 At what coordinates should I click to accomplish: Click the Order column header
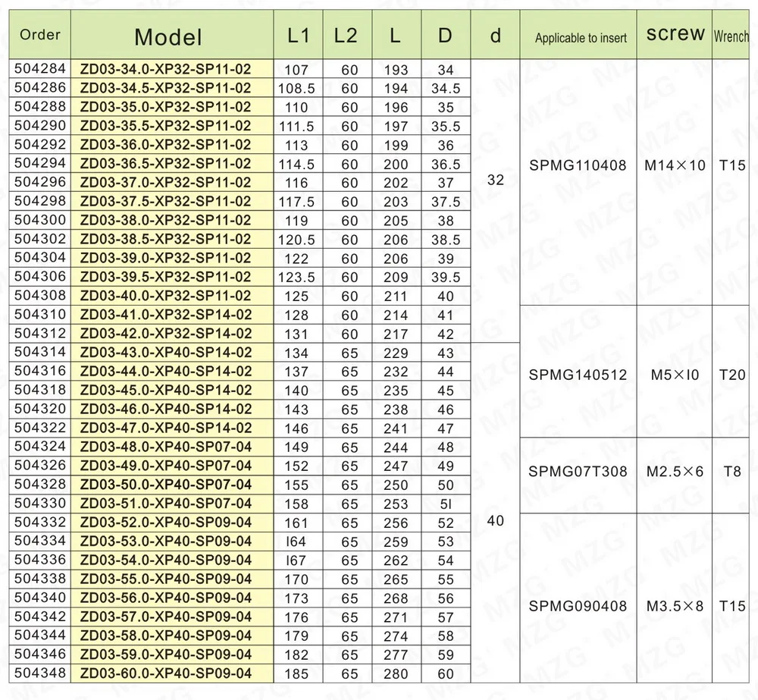[x=39, y=34]
